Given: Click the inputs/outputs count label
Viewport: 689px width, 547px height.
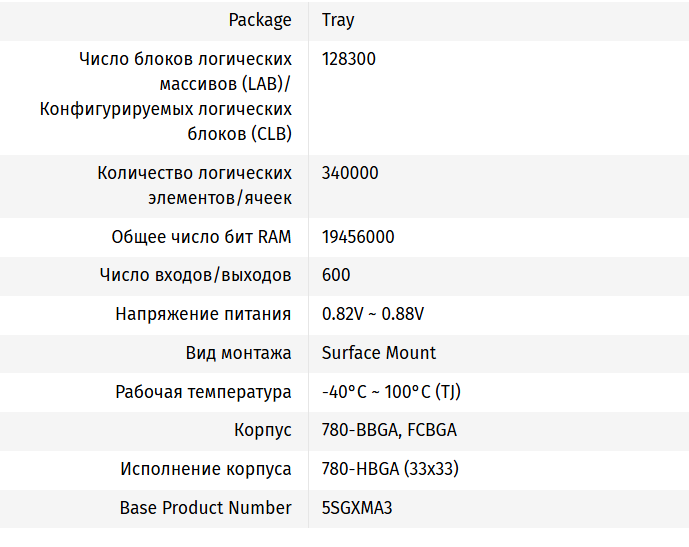Looking at the screenshot, I should point(196,275).
